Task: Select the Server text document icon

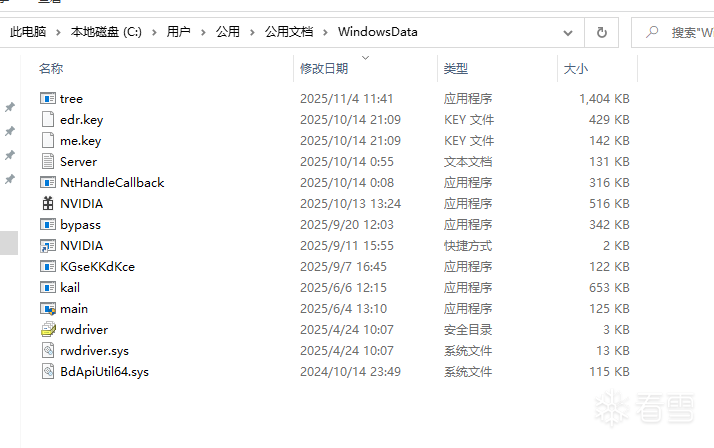Action: point(48,161)
